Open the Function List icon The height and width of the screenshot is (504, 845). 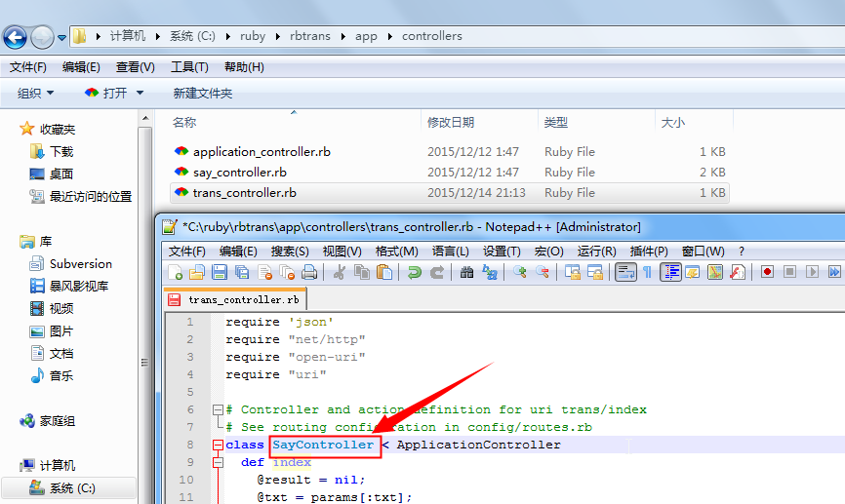pyautogui.click(x=738, y=272)
